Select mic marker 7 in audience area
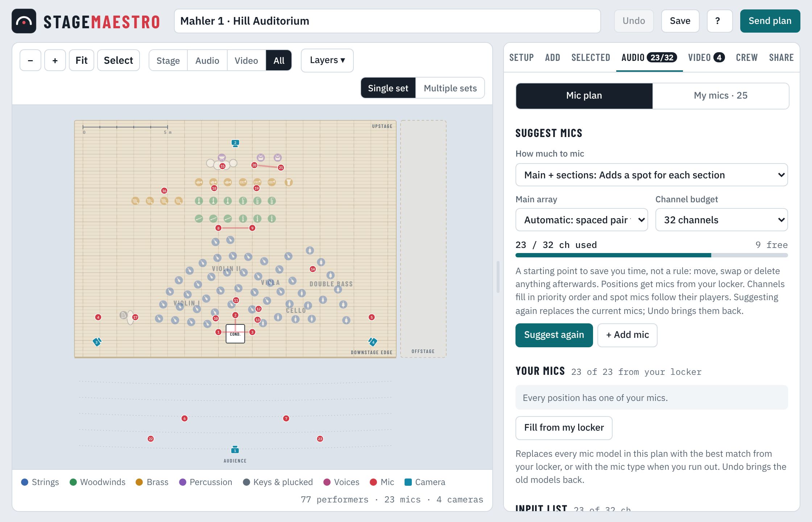 286,418
